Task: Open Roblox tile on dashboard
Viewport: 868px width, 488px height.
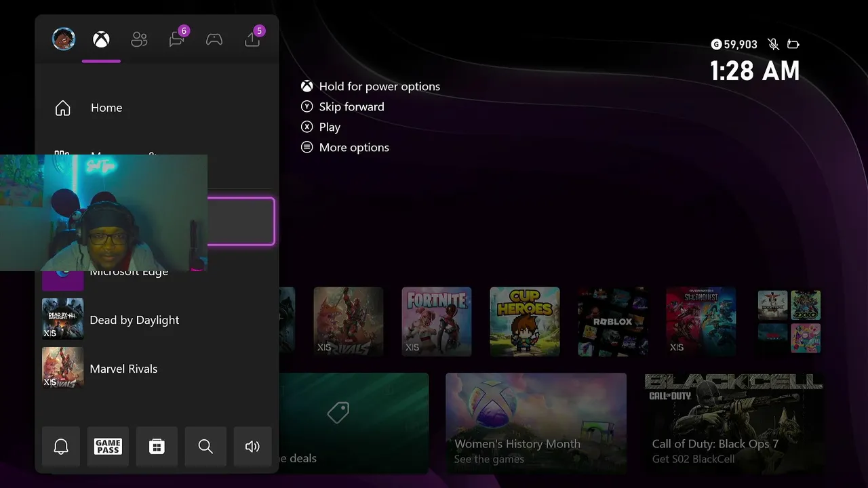Action: 613,321
